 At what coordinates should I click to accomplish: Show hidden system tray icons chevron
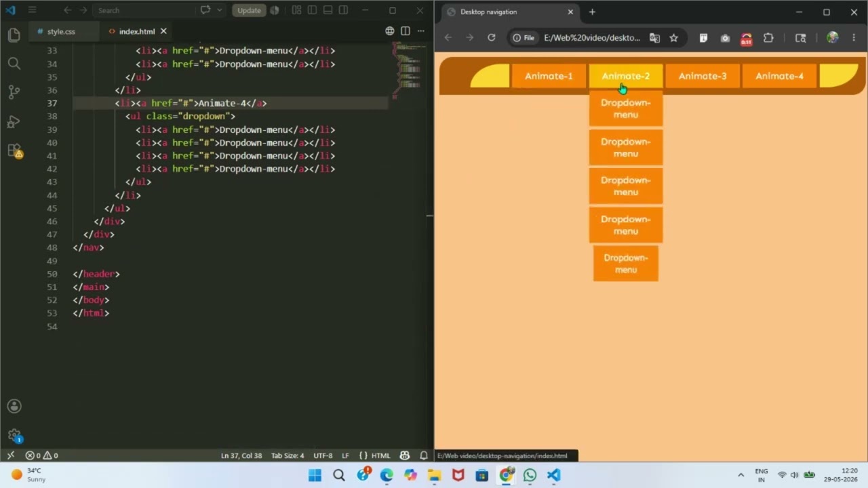(741, 475)
